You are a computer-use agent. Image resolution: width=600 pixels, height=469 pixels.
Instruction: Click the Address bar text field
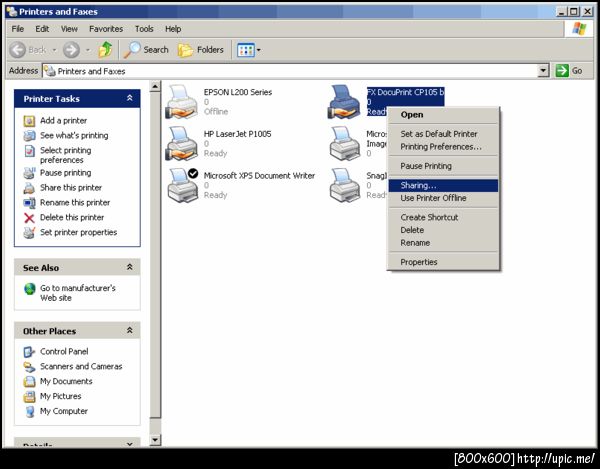pos(291,71)
